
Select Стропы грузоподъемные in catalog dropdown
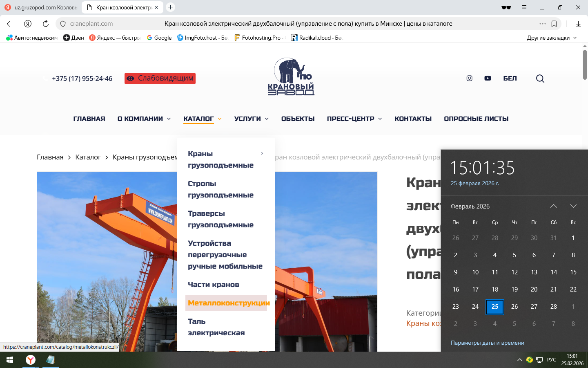click(221, 189)
